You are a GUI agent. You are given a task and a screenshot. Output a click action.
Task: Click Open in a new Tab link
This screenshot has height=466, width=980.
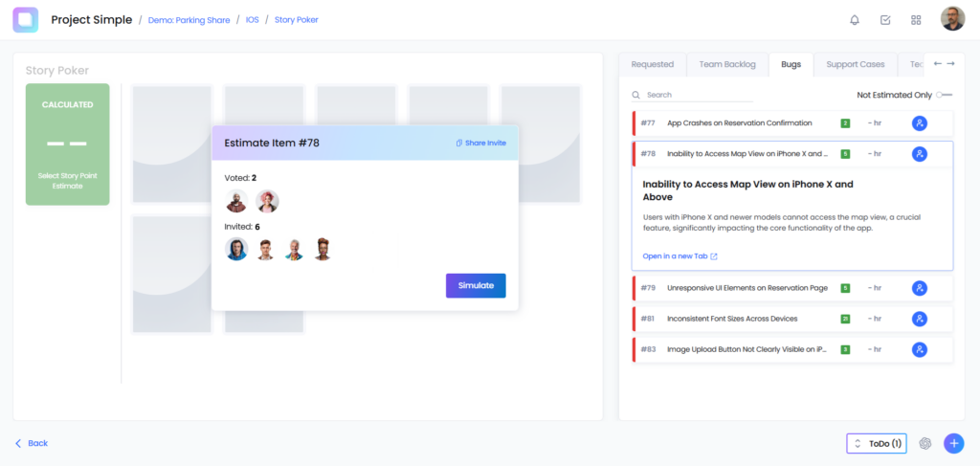click(x=679, y=256)
